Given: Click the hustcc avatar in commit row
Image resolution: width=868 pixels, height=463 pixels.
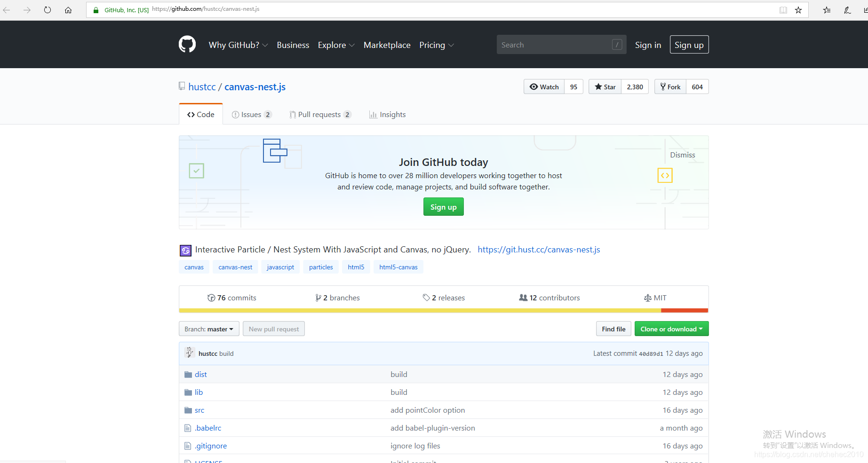Looking at the screenshot, I should (190, 353).
